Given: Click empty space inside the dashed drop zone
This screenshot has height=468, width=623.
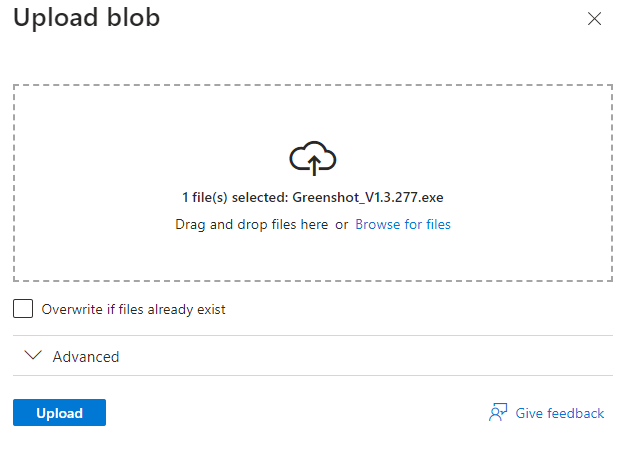Looking at the screenshot, I should (x=120, y=140).
